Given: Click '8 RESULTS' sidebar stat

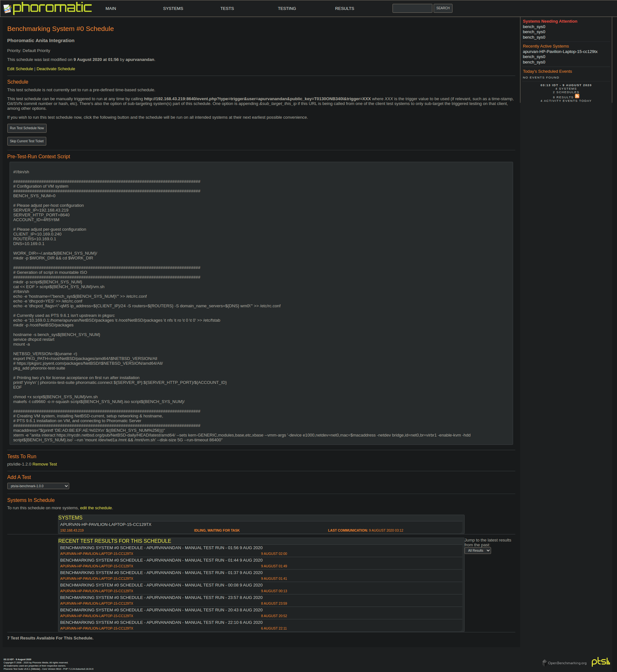Looking at the screenshot, I should pos(563,97).
